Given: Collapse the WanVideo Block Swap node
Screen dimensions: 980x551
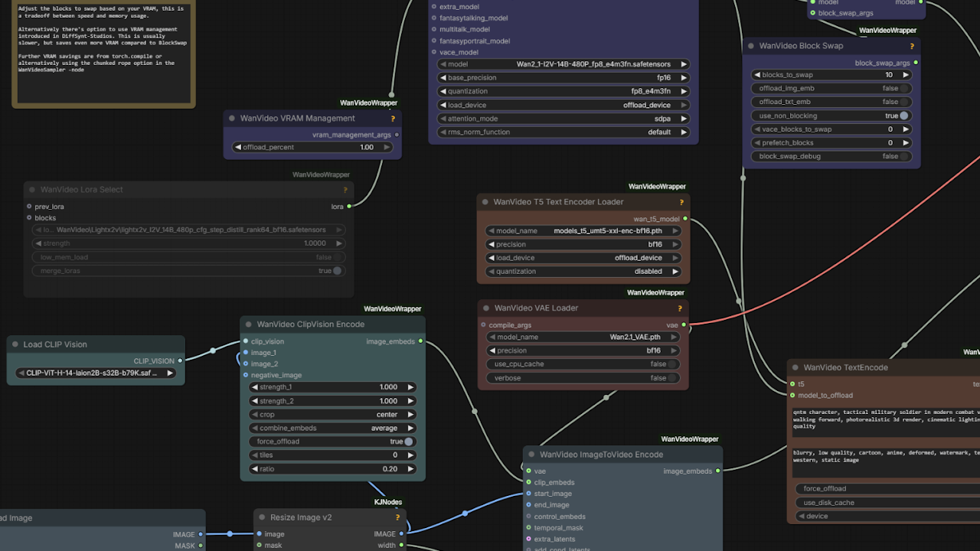Looking at the screenshot, I should [751, 46].
